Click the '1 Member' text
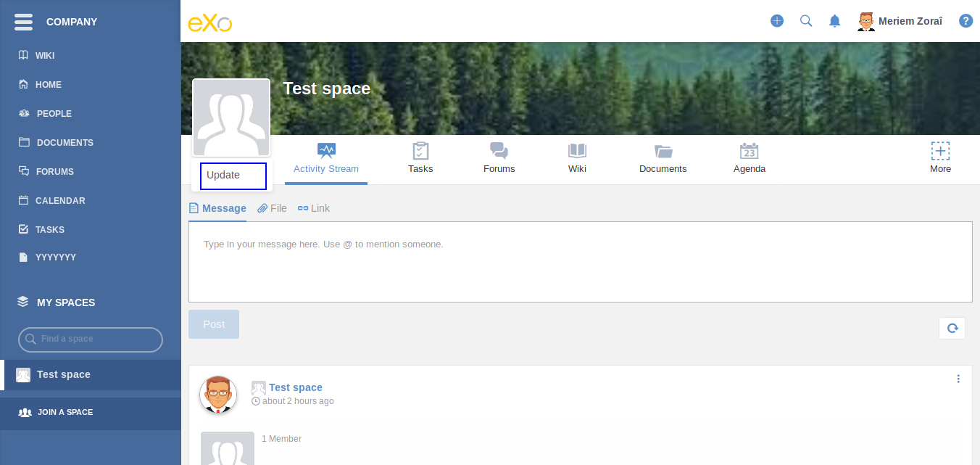Image resolution: width=980 pixels, height=465 pixels. pos(281,439)
